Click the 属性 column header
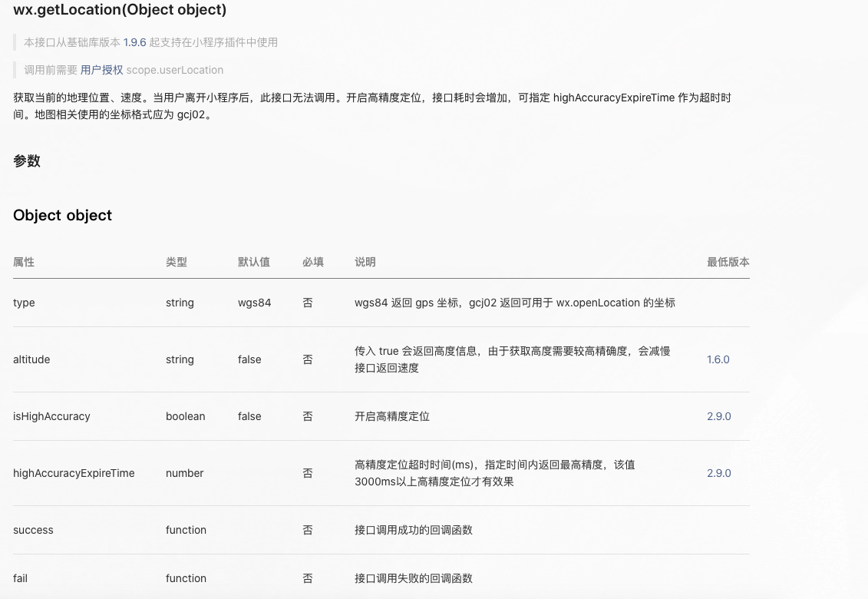868x599 pixels. click(24, 262)
